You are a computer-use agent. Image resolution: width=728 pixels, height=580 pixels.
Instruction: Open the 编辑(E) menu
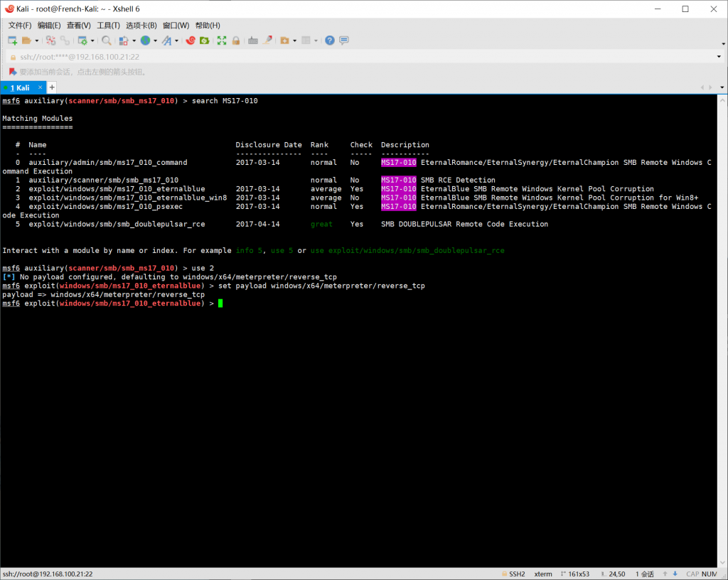49,26
